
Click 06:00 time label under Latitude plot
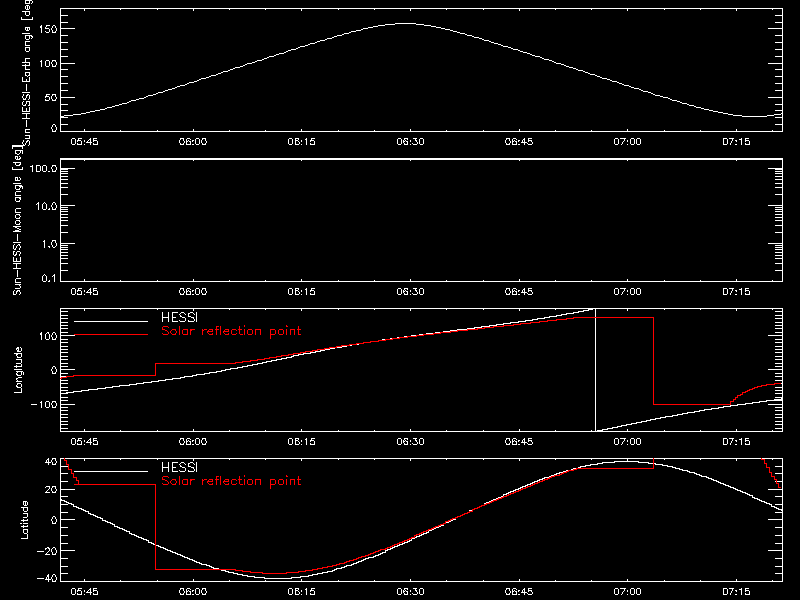(x=193, y=592)
